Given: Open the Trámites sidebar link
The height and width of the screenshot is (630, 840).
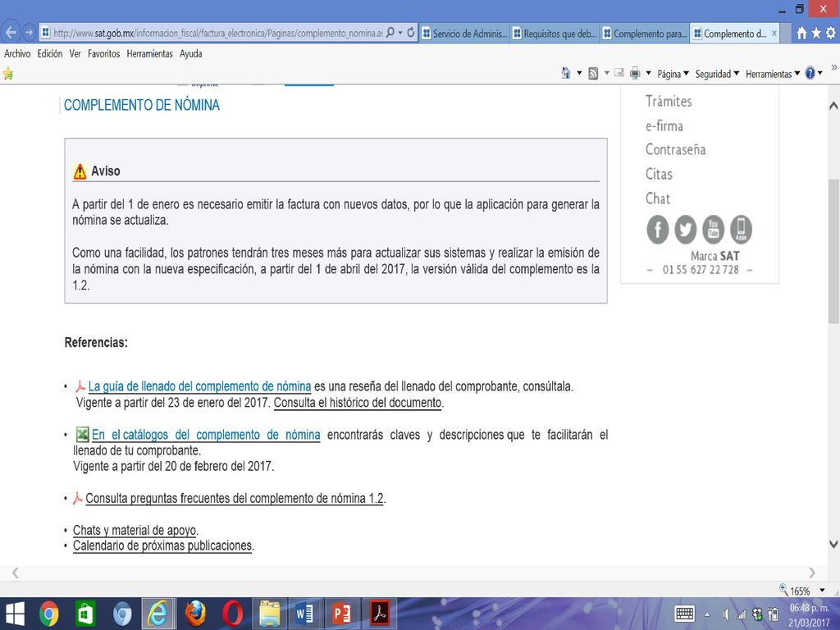Looking at the screenshot, I should [669, 101].
